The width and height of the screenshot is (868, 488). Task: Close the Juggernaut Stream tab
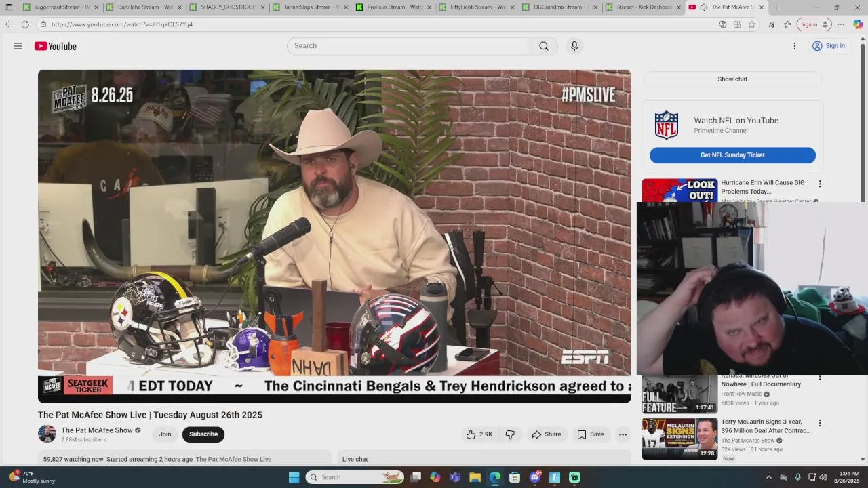(x=96, y=7)
